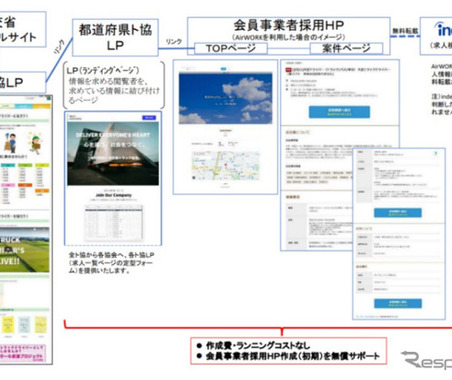Click the purple button in LP thumbnail header

tap(149, 118)
